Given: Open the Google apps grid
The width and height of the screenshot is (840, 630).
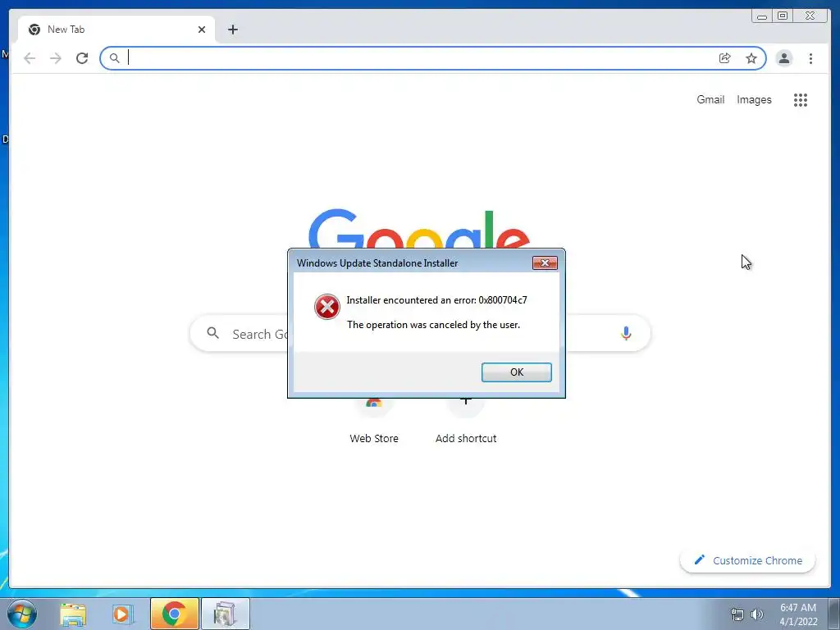Looking at the screenshot, I should tap(801, 99).
